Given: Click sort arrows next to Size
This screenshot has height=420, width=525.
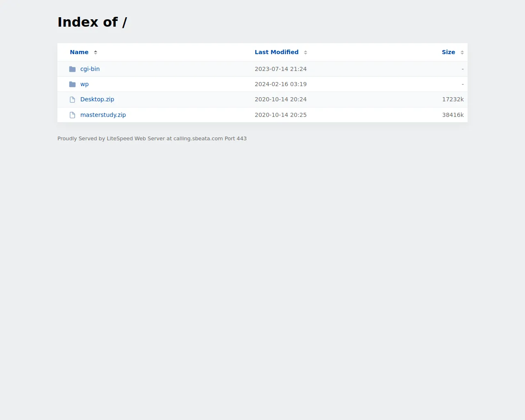Looking at the screenshot, I should [x=462, y=52].
